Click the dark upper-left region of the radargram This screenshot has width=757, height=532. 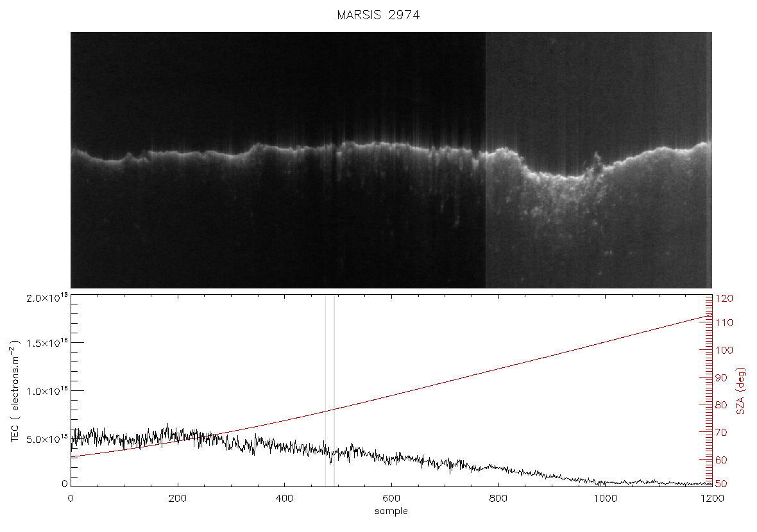point(193,87)
